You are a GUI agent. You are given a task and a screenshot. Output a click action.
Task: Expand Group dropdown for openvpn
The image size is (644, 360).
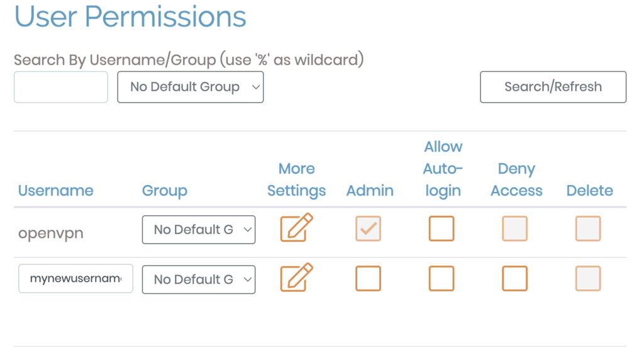pyautogui.click(x=199, y=230)
